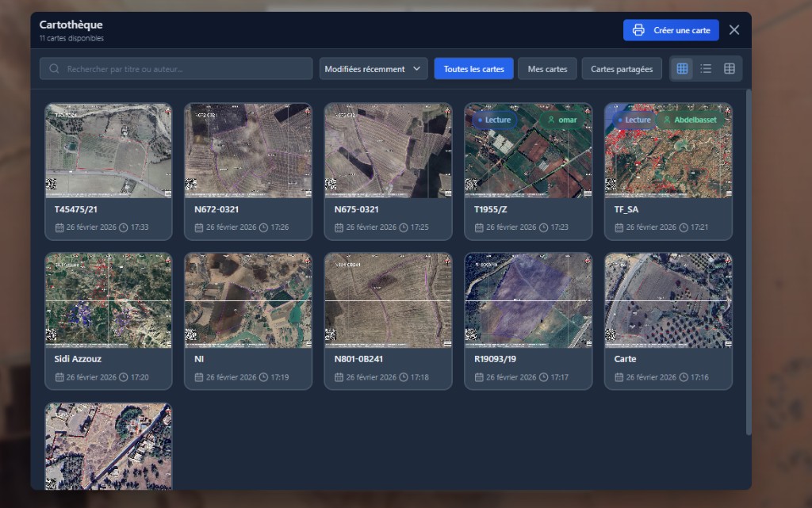Viewport: 812px width, 508px height.
Task: Click clock icon beside 17:25
Action: (x=404, y=227)
